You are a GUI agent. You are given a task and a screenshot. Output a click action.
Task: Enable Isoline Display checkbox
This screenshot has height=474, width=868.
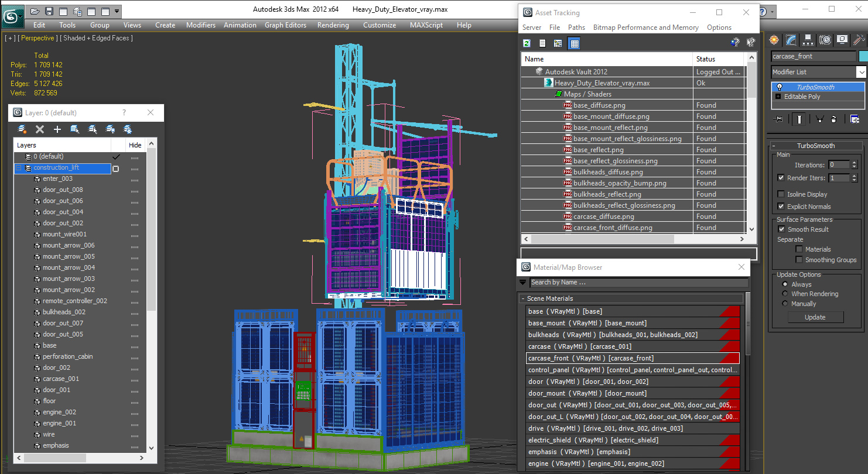tap(781, 194)
